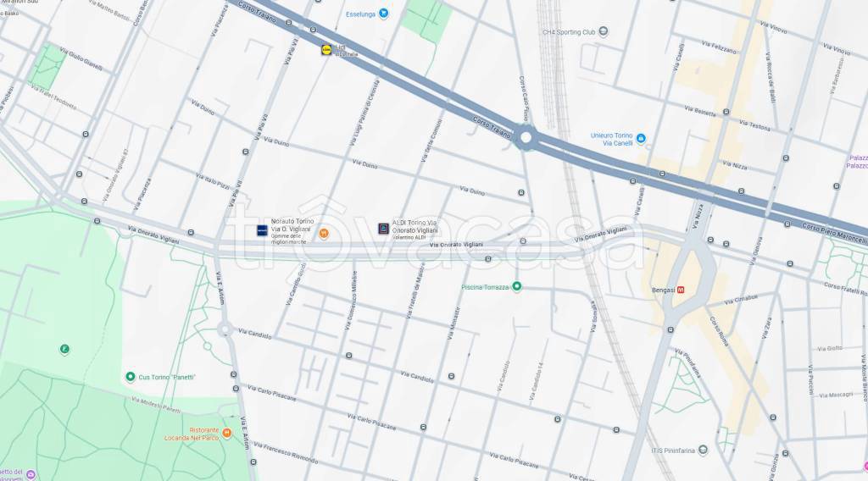
Task: Click the Unieuro Torino shopping icon
Action: tap(641, 138)
